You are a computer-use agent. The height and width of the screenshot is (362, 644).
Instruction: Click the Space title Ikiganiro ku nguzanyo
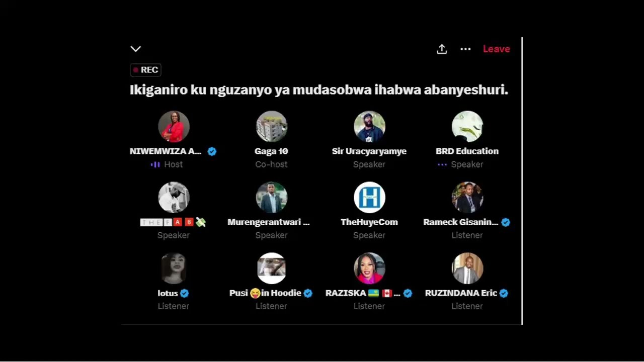tap(319, 90)
